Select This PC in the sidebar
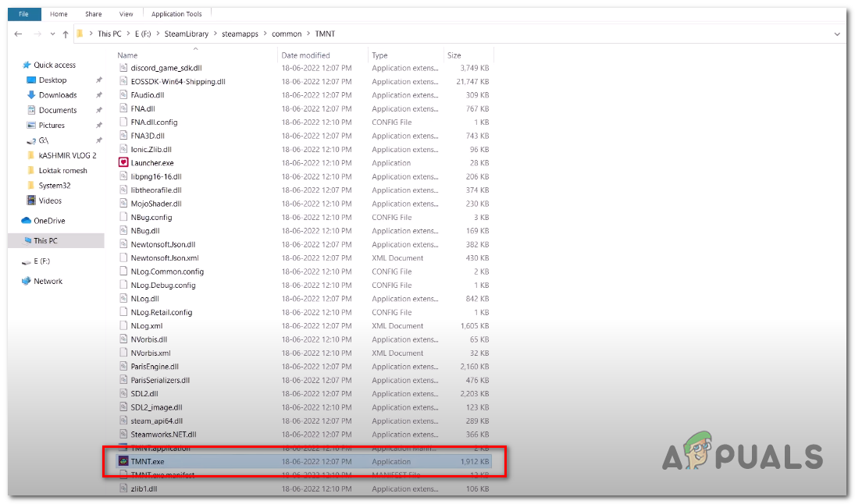The width and height of the screenshot is (855, 504). point(45,241)
